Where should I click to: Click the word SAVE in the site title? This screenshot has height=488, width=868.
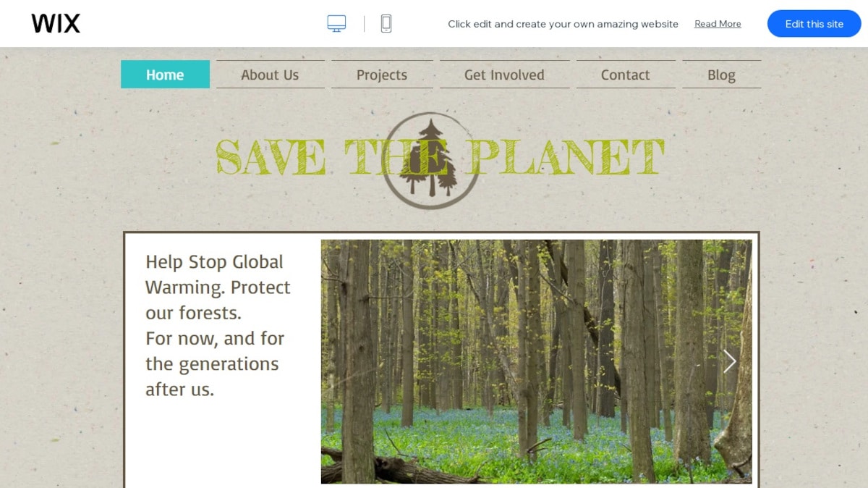pos(271,157)
